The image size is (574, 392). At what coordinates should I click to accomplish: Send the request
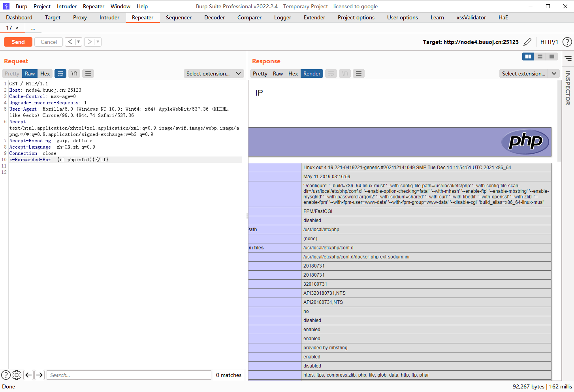point(18,42)
